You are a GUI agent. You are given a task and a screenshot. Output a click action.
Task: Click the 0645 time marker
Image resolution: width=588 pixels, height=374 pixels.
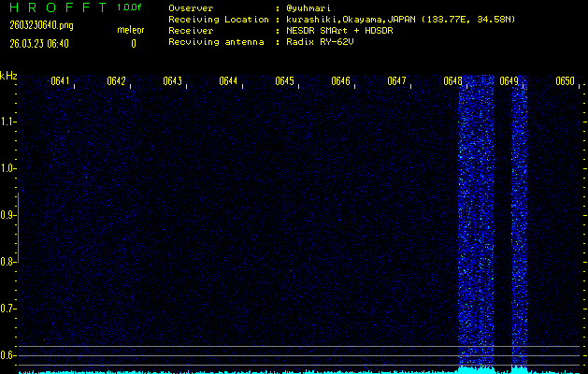point(285,81)
